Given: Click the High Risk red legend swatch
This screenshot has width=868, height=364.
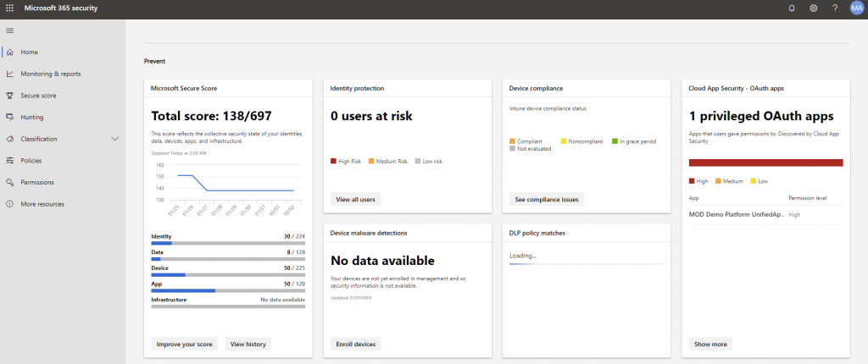Looking at the screenshot, I should pos(333,162).
